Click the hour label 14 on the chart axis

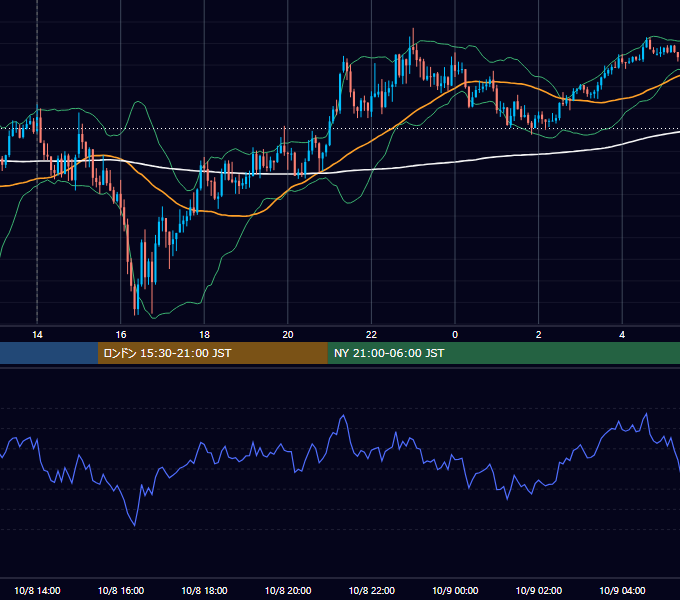tap(37, 335)
